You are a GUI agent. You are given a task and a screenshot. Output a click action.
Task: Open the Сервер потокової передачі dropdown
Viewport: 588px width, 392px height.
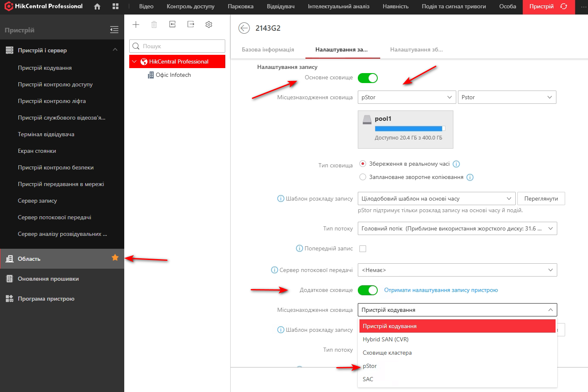tap(457, 270)
